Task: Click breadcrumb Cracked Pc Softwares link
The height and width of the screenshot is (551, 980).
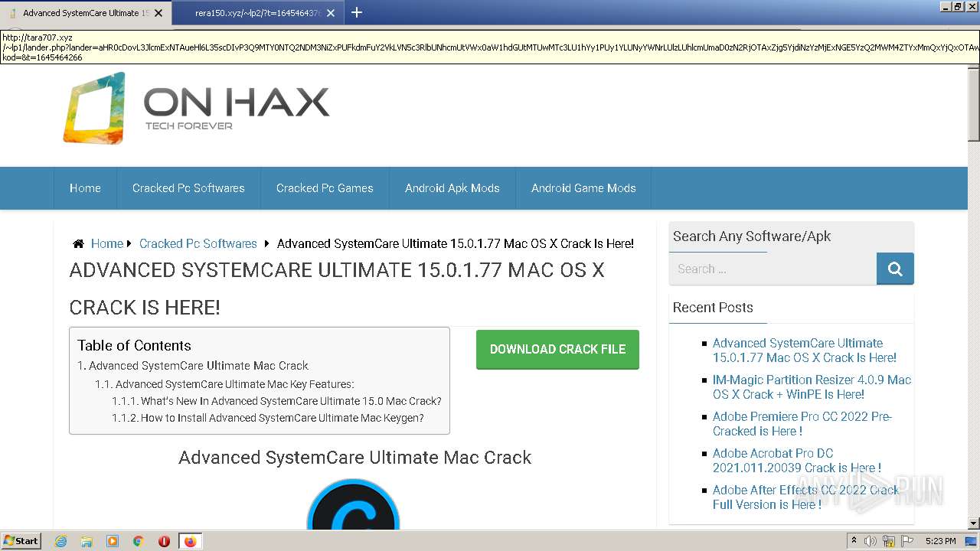Action: point(198,243)
